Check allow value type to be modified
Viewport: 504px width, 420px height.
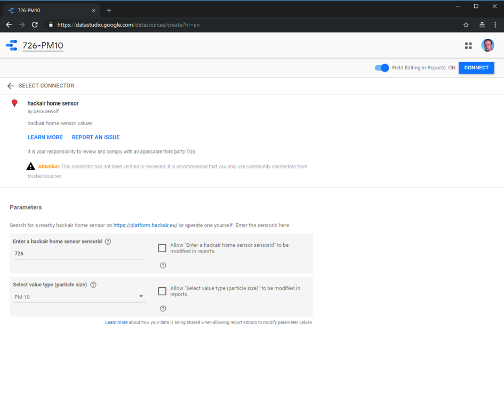point(162,291)
